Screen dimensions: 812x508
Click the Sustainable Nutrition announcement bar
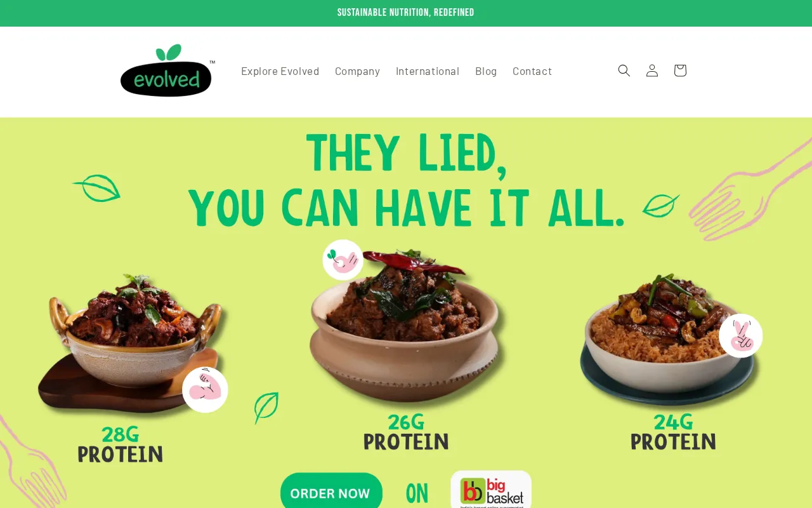coord(406,13)
